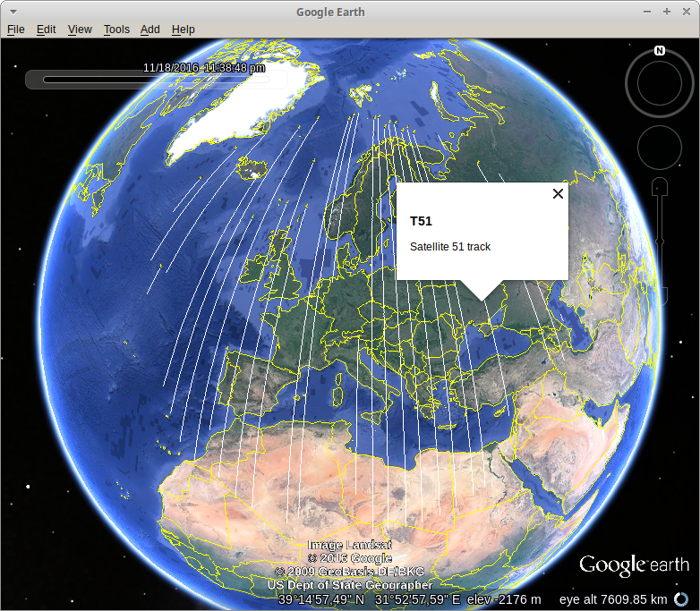Click the Google earth logo
Screen dimensions: 700x611
click(634, 565)
